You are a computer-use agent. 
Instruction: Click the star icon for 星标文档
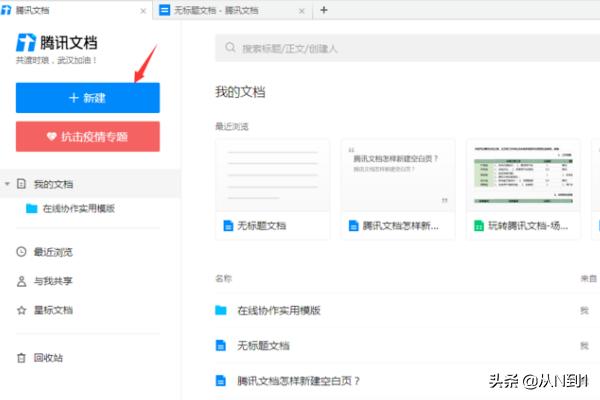pos(21,310)
